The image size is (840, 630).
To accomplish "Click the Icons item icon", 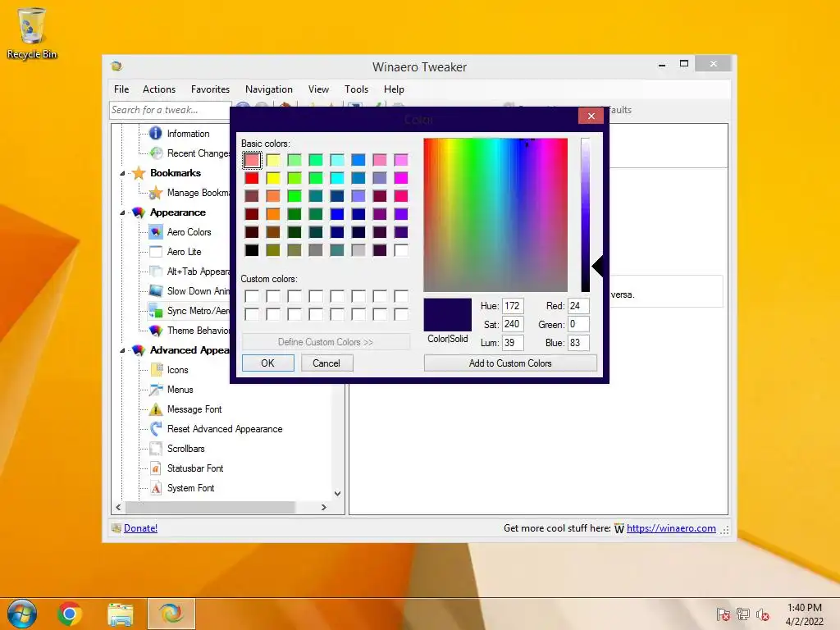I will click(156, 370).
